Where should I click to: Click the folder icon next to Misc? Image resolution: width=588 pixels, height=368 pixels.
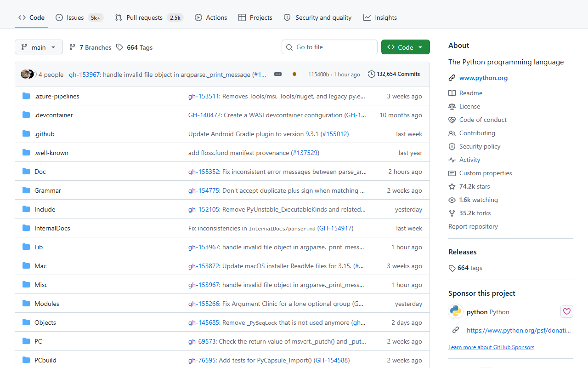coord(26,285)
